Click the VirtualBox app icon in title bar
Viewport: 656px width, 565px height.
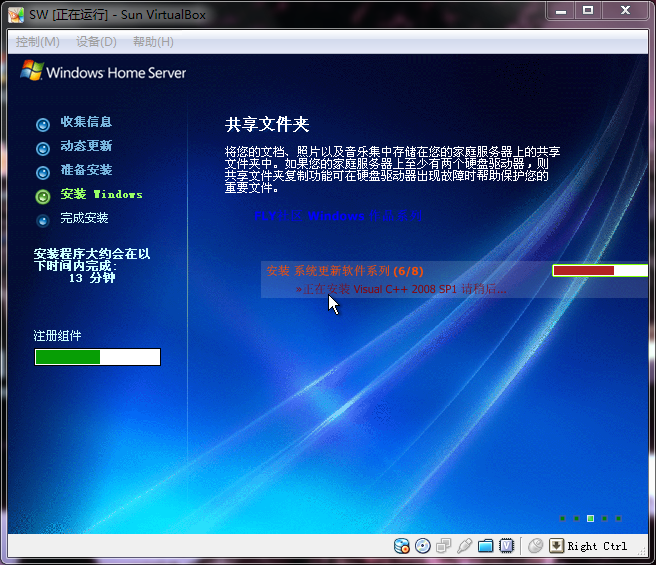(x=16, y=15)
